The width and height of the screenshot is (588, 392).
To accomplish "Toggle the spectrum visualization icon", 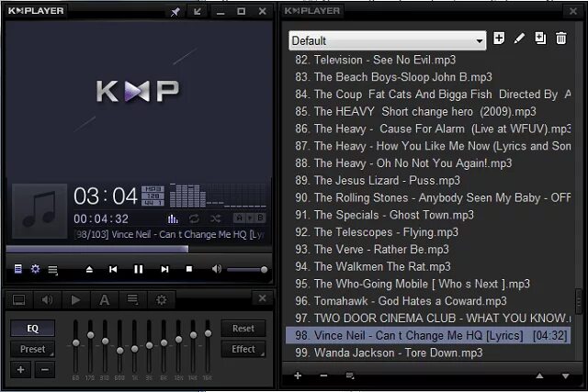I will click(173, 218).
